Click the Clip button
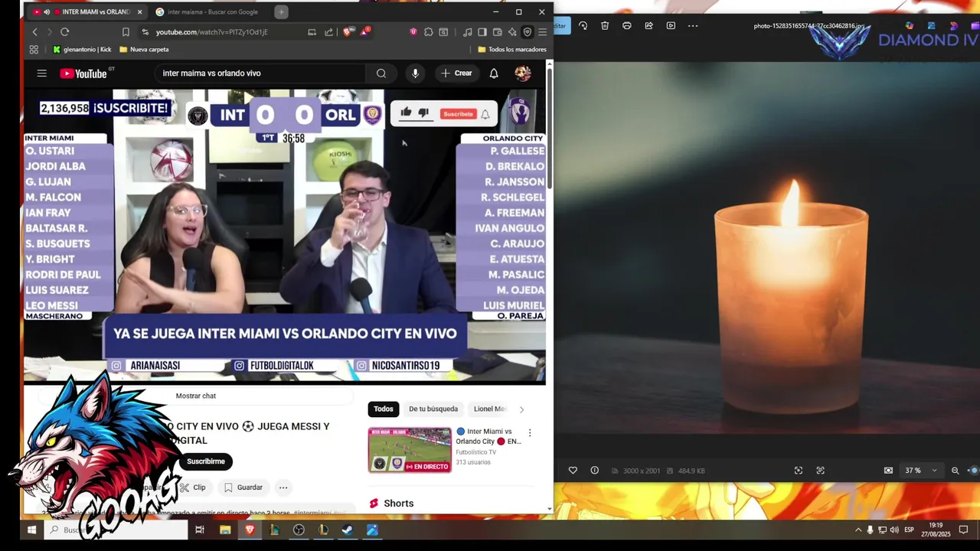Viewport: 980px width, 551px height. point(192,487)
